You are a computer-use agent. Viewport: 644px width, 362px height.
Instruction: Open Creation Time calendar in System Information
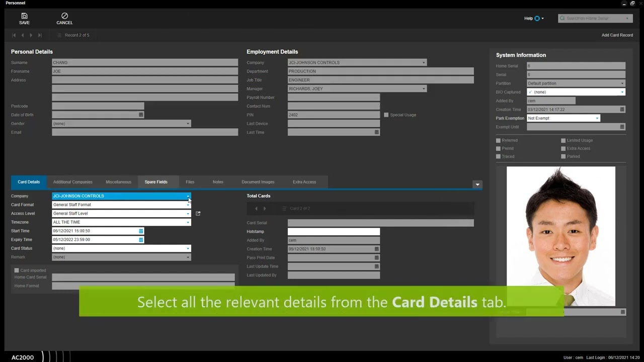[x=622, y=110]
